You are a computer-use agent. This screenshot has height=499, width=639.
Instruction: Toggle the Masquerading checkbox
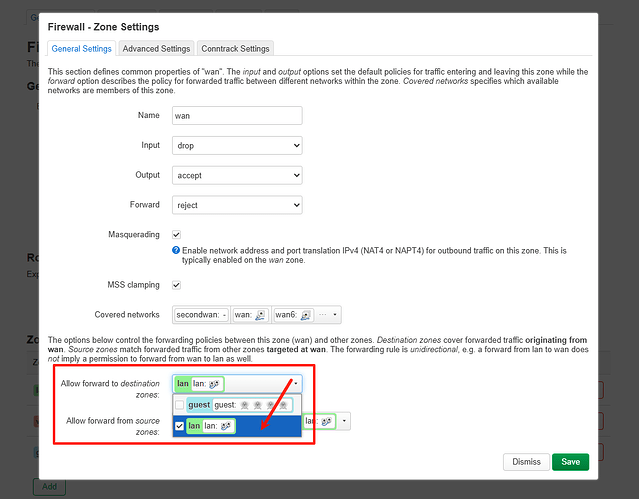pyautogui.click(x=177, y=234)
